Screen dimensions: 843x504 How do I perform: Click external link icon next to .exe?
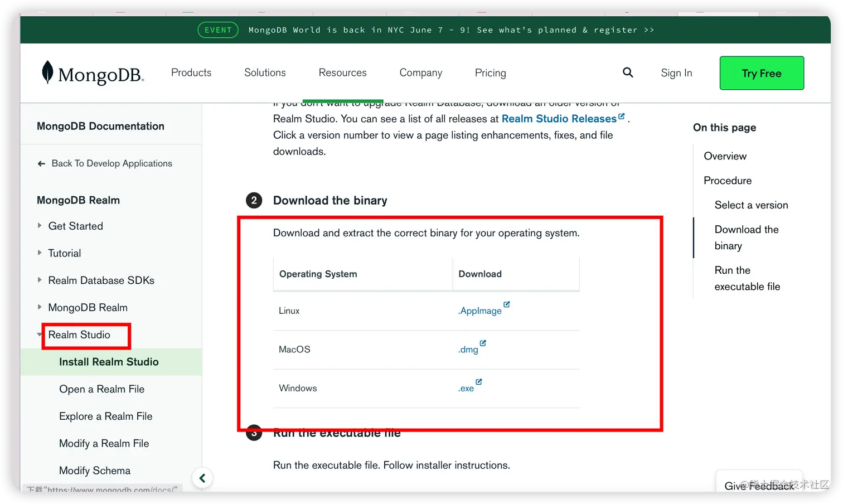(x=479, y=382)
